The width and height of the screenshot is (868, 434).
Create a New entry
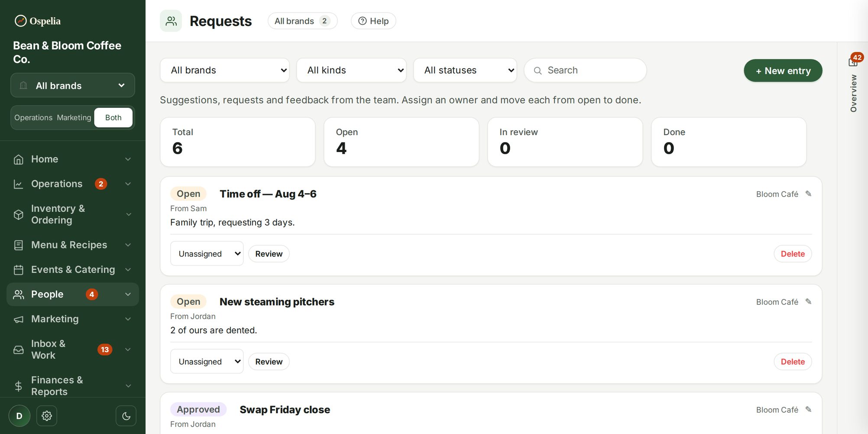[783, 71]
